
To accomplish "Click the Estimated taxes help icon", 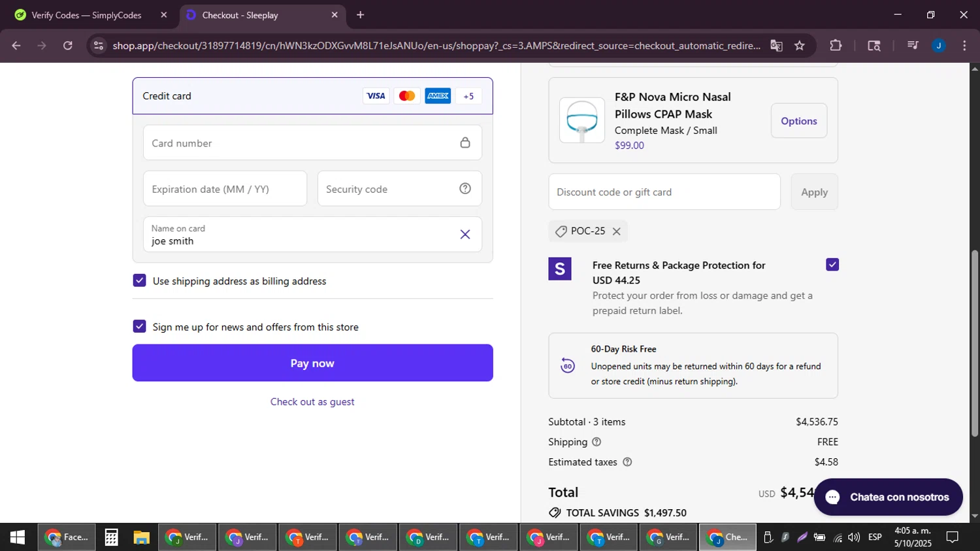I will [627, 462].
